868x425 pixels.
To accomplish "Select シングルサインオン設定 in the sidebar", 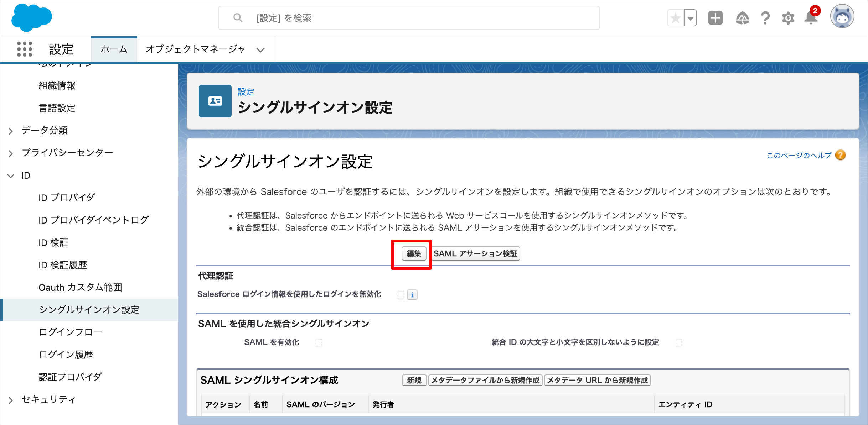I will tap(89, 310).
